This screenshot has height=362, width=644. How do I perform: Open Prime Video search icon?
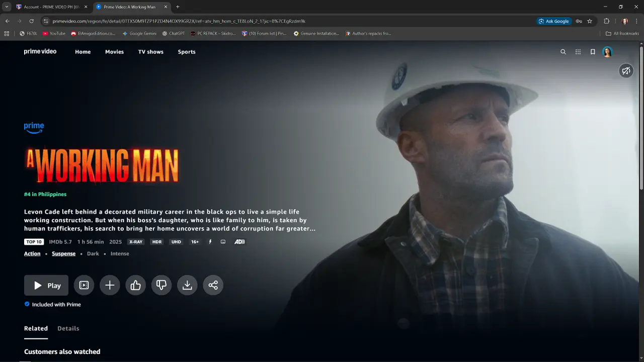coord(563,52)
